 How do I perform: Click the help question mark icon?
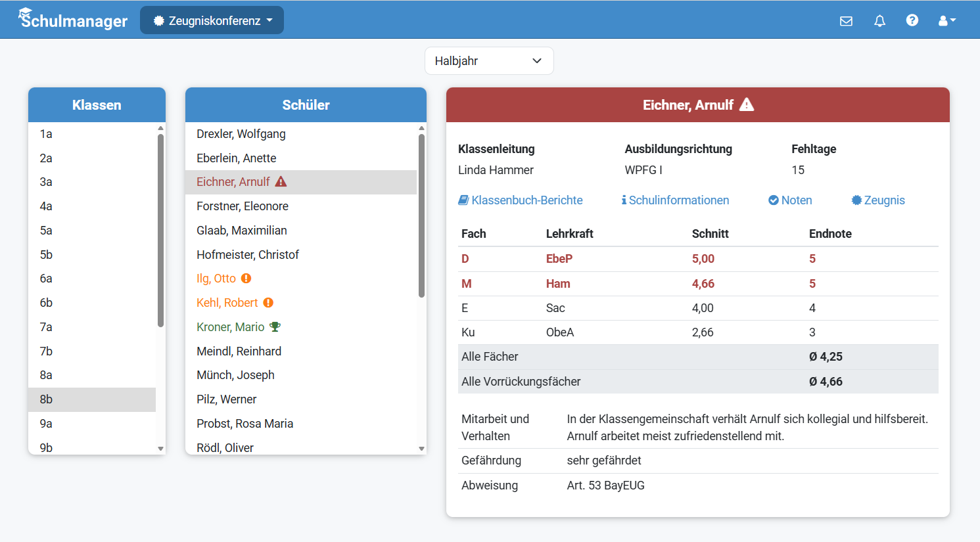point(912,20)
